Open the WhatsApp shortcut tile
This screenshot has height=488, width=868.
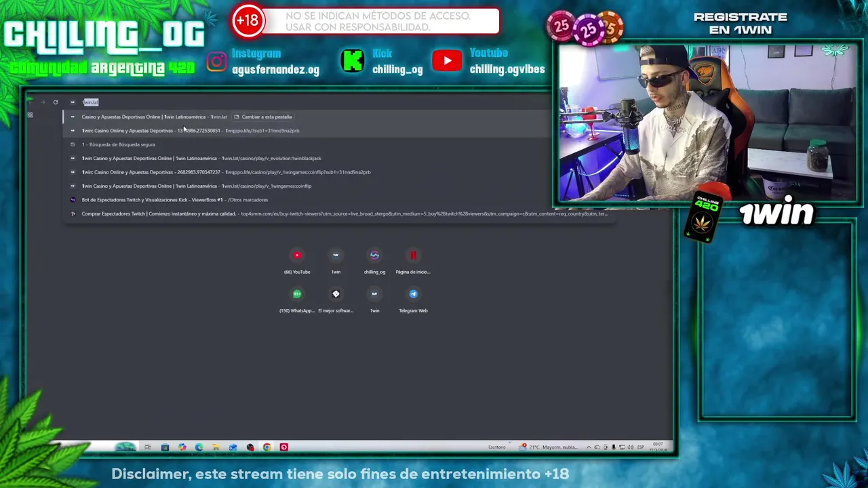pyautogui.click(x=297, y=299)
